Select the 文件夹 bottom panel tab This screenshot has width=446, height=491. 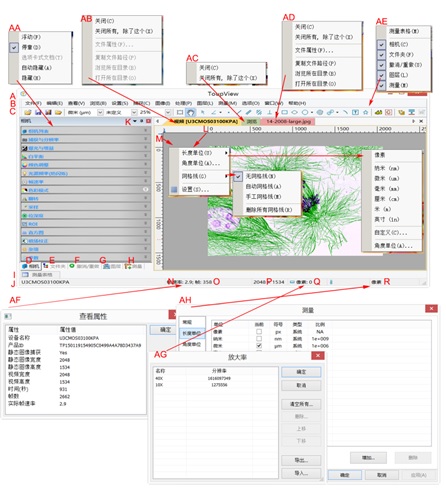point(54,266)
